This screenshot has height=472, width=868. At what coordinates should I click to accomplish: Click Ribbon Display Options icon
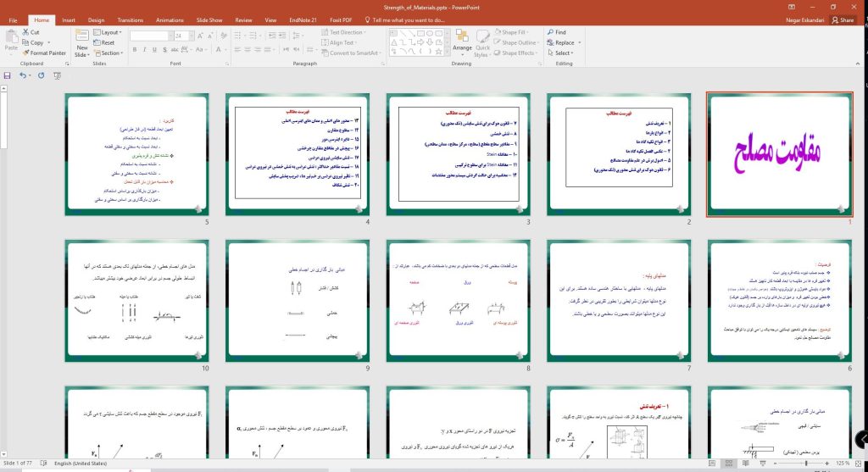792,7
